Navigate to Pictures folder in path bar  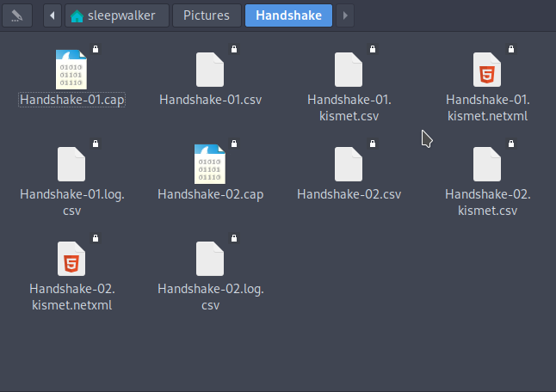tap(206, 15)
